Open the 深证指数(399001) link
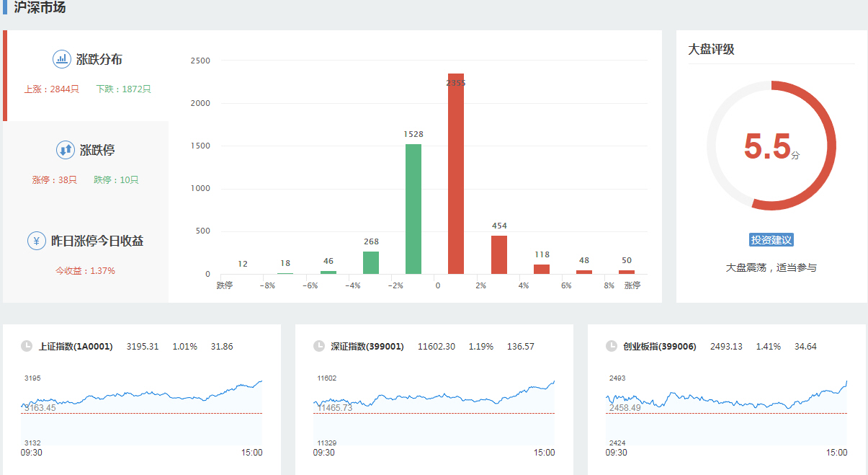 [367, 347]
